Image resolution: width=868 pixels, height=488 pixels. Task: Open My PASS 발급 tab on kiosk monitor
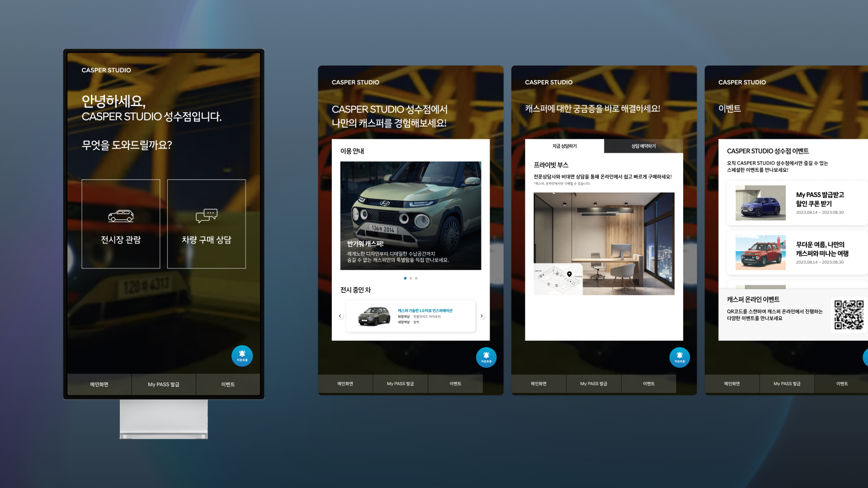[x=164, y=385]
